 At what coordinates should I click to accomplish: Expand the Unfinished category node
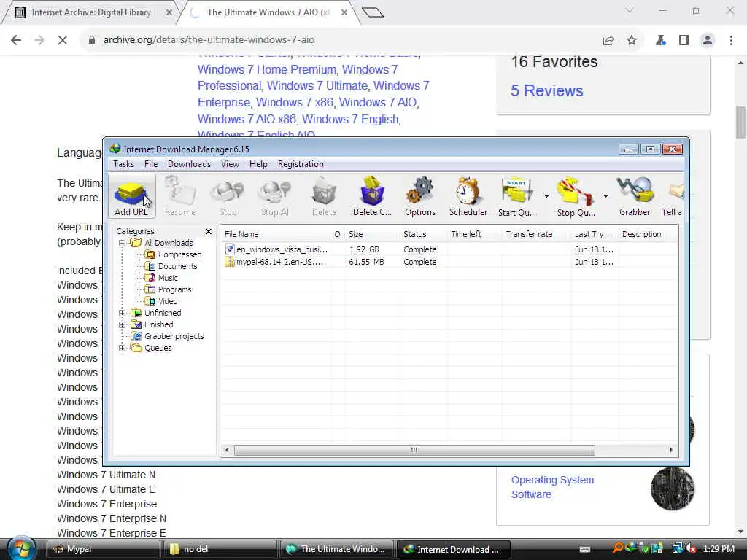tap(123, 313)
